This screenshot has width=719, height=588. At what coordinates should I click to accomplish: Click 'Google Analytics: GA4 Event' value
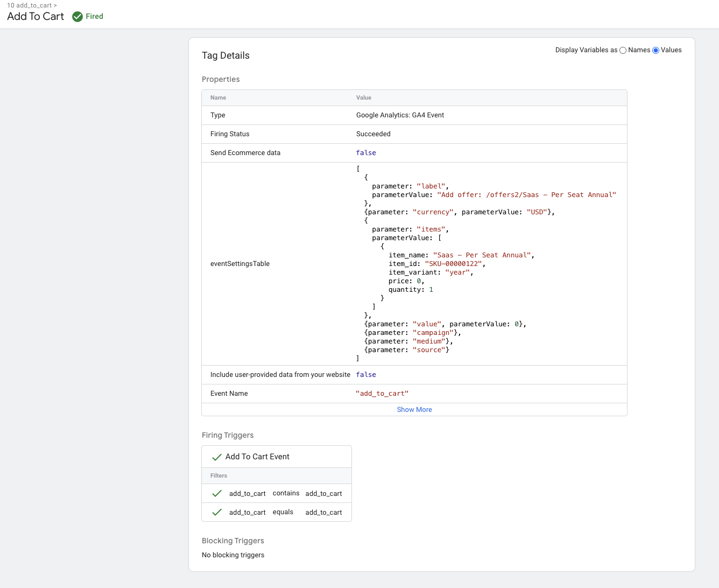tap(400, 115)
